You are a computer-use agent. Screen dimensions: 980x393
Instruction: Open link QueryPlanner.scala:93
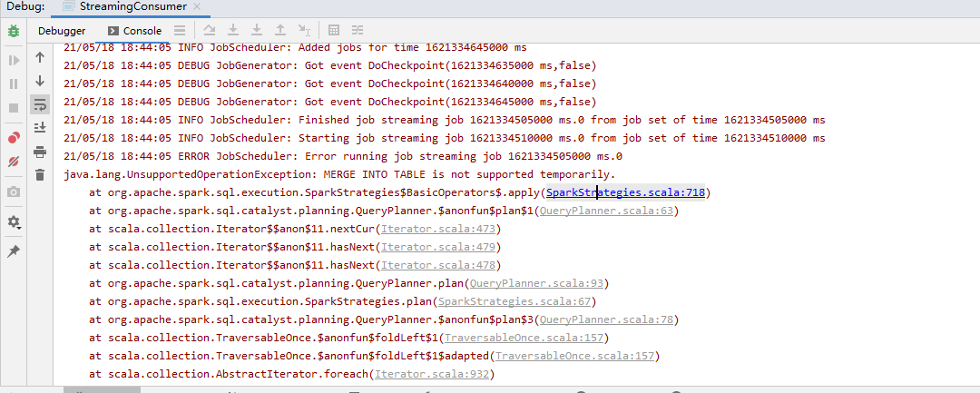[x=536, y=283]
